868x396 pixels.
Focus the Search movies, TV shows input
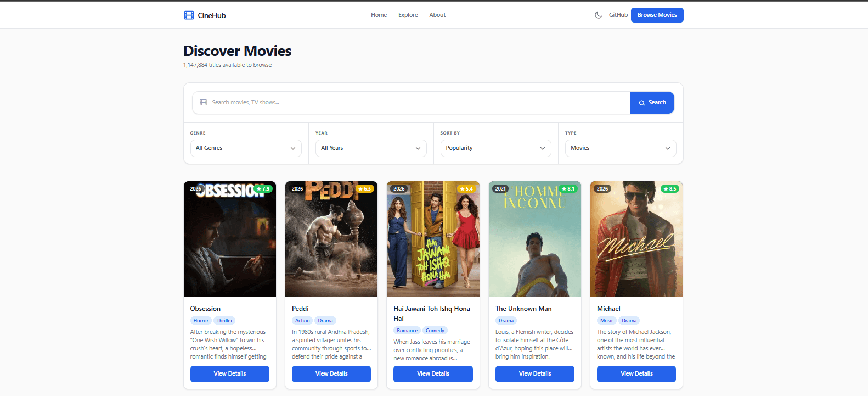412,103
